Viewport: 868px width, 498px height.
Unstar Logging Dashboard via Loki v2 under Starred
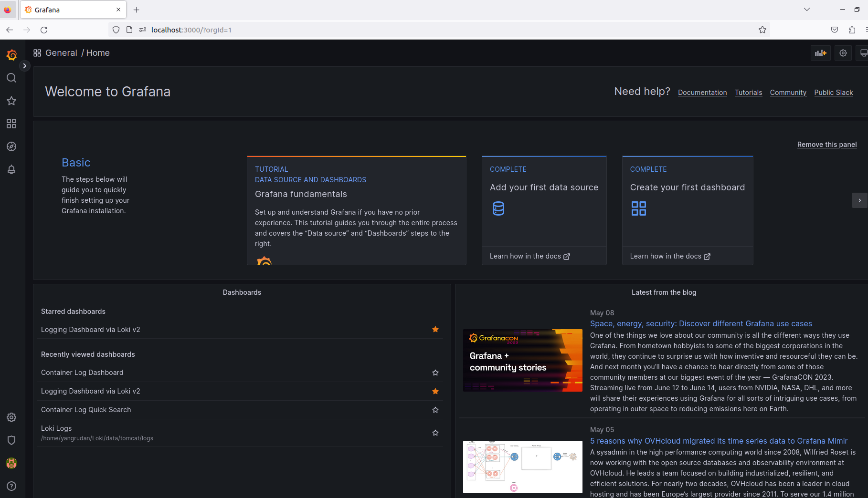[435, 329]
